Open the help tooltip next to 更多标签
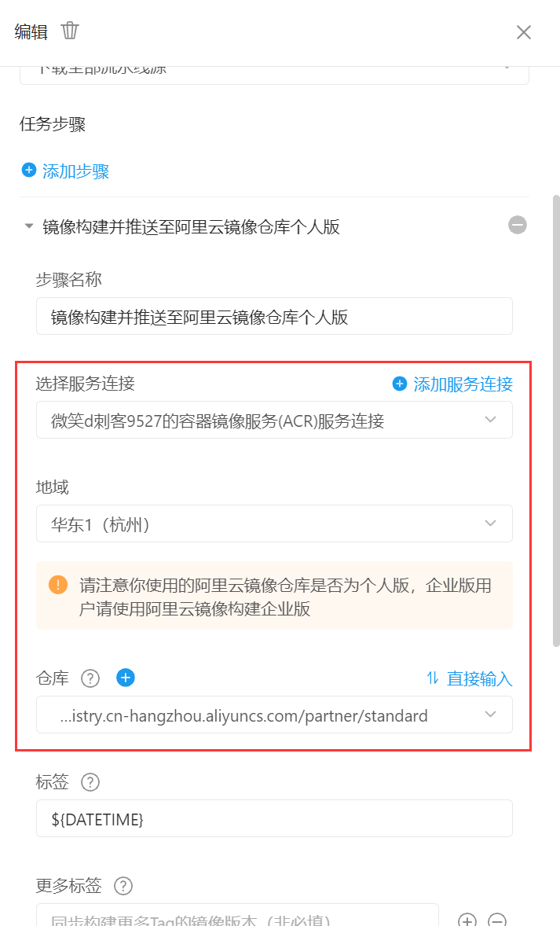Screen dimensions: 560x926 pyautogui.click(x=123, y=886)
